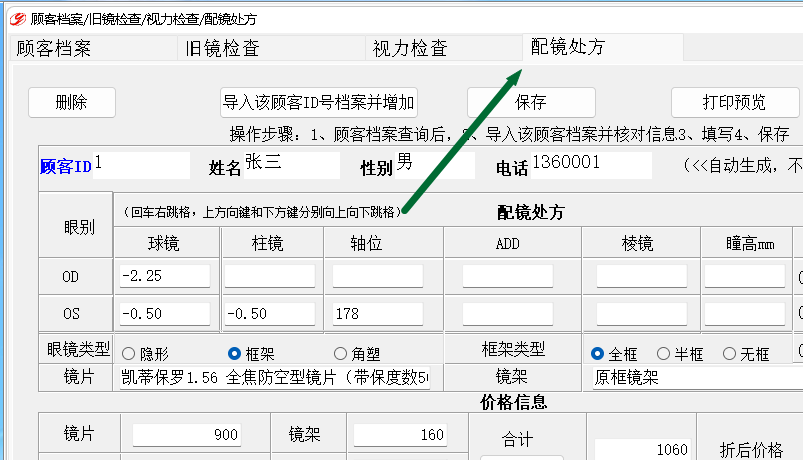
Task: Click the empty OD 棱镜 field
Action: pyautogui.click(x=642, y=276)
